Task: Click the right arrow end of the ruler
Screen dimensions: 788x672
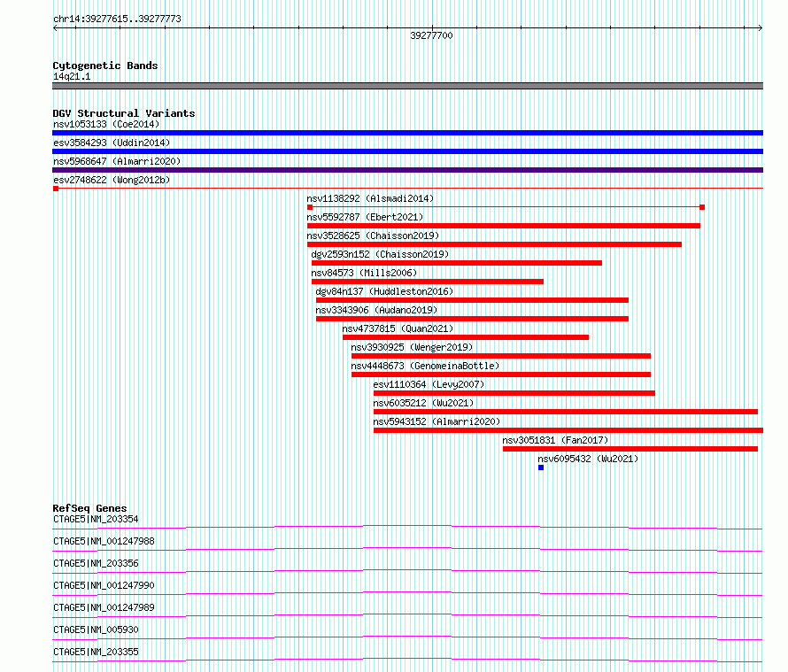Action: (761, 28)
